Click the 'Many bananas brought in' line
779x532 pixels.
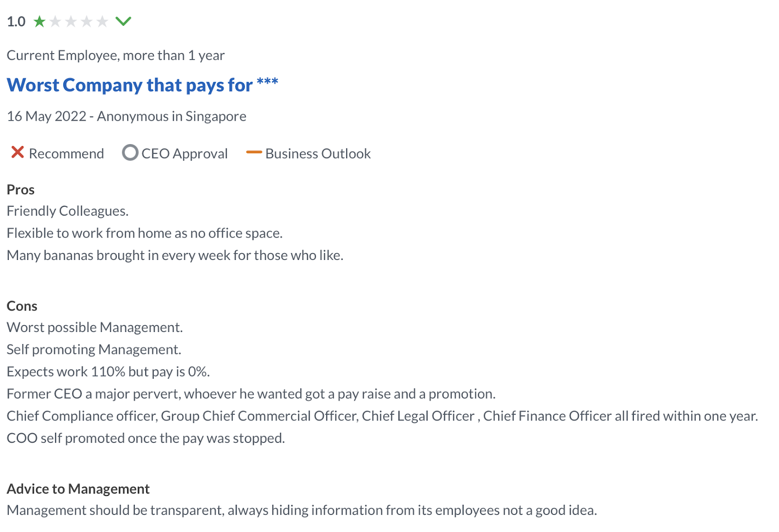175,255
